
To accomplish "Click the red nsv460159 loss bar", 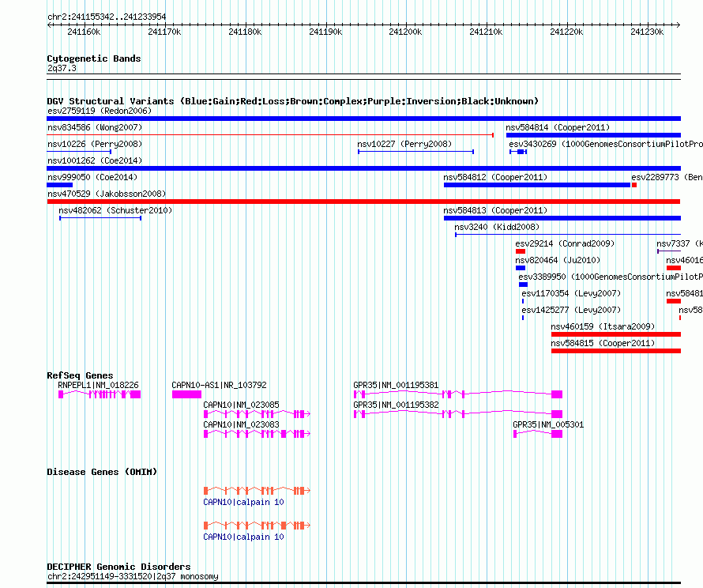I will 616,334.
